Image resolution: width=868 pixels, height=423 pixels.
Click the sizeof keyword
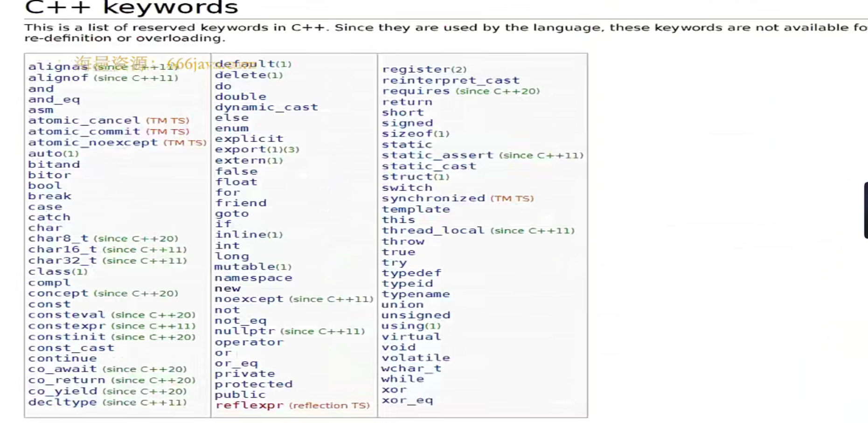pyautogui.click(x=407, y=134)
